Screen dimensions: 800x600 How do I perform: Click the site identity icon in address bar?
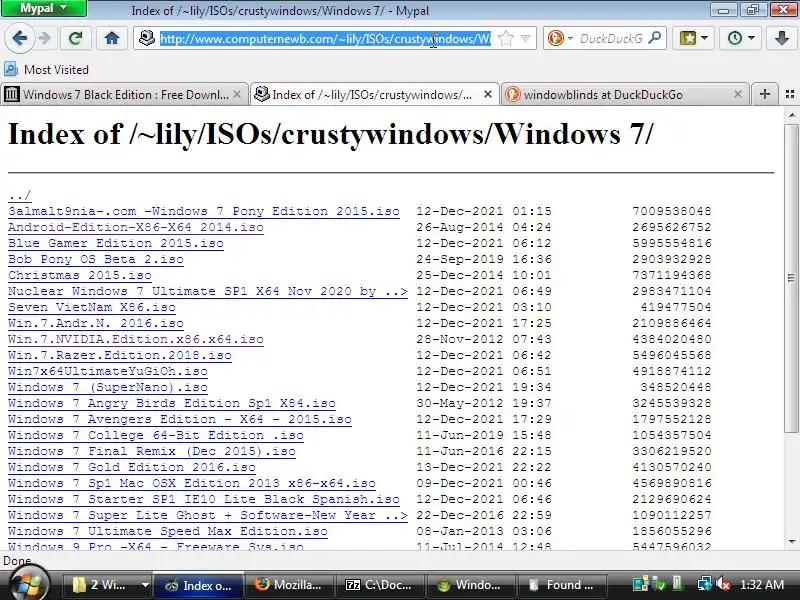(147, 38)
